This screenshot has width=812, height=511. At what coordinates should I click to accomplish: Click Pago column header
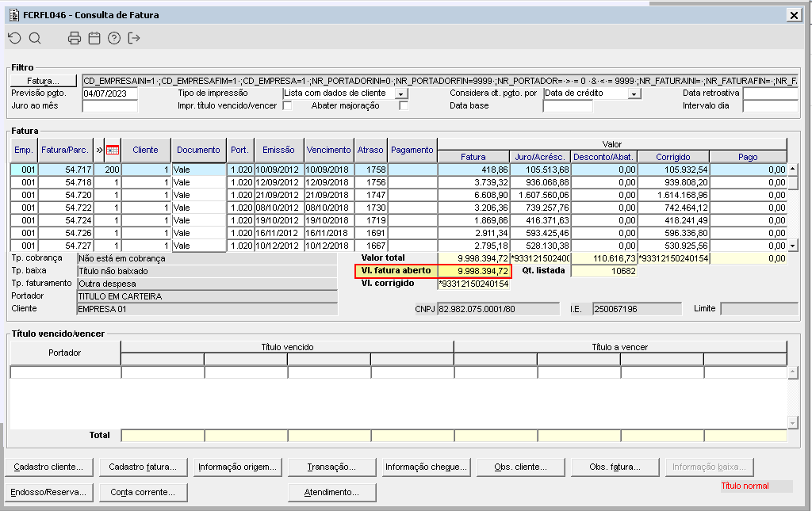click(748, 157)
